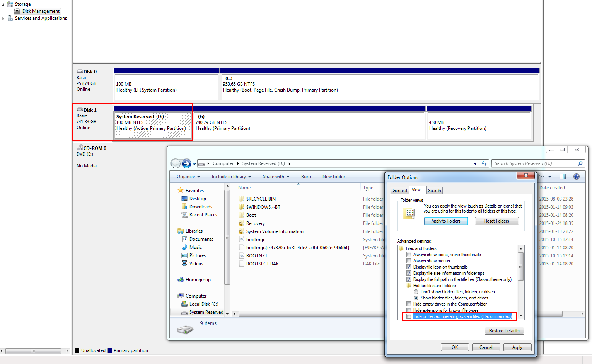Expand Services and Applications tree node
This screenshot has width=592, height=364.
tap(3, 19)
